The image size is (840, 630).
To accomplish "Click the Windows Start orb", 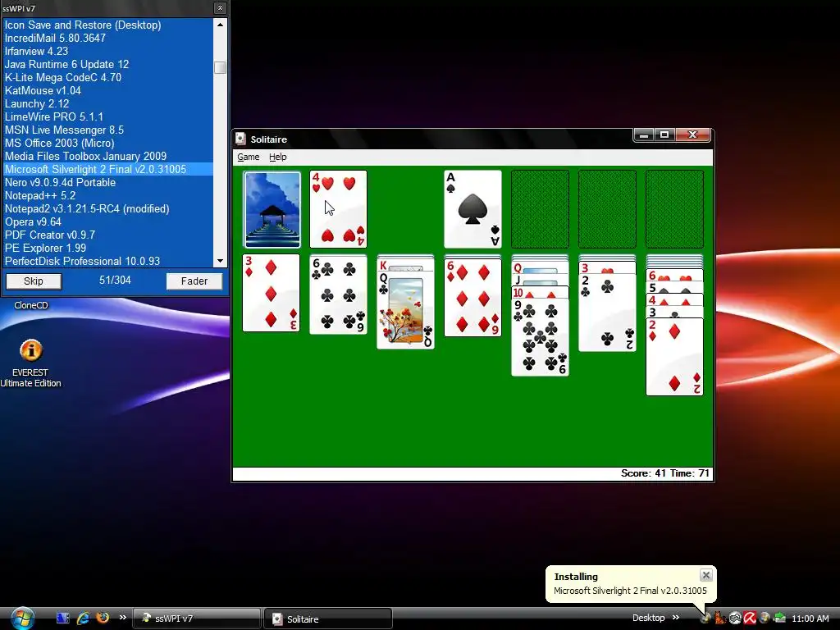I will 22,619.
